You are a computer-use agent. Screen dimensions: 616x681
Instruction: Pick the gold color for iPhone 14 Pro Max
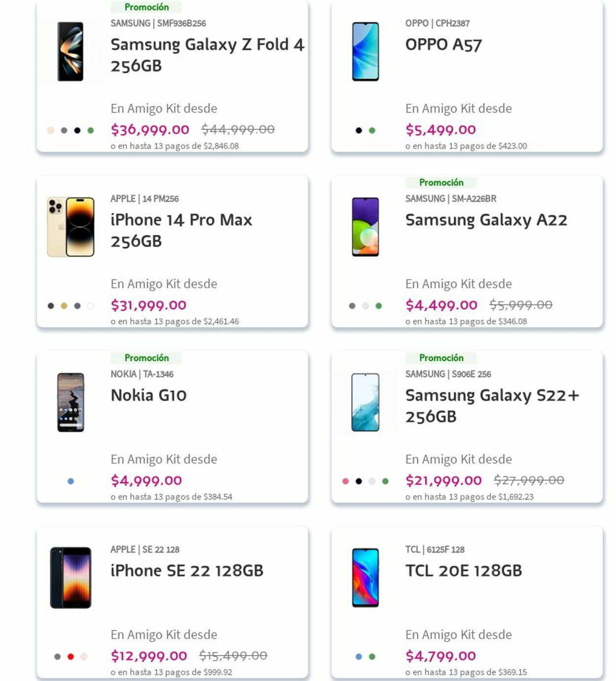click(x=64, y=306)
